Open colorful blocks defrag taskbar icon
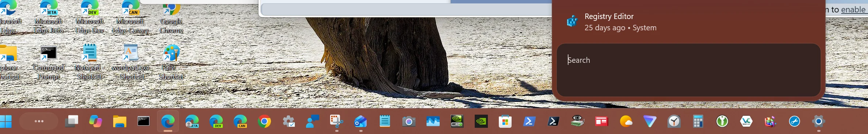Viewport: 868px width, 134px height. (771, 121)
